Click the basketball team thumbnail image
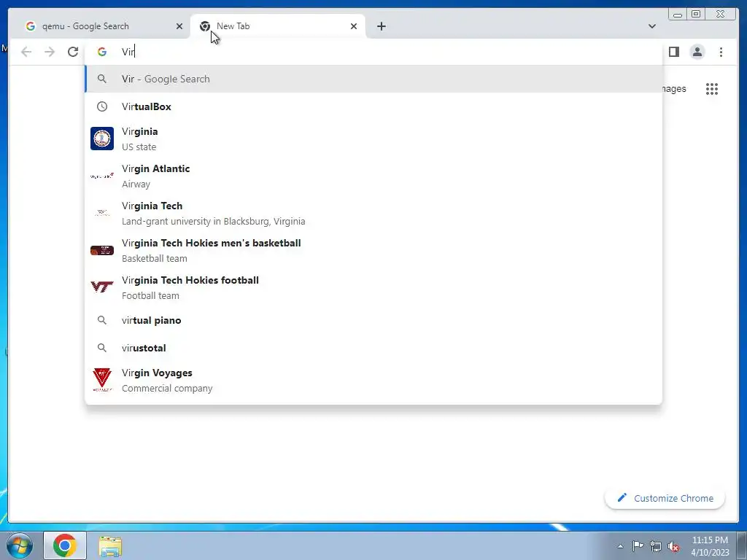747x560 pixels. pos(102,250)
